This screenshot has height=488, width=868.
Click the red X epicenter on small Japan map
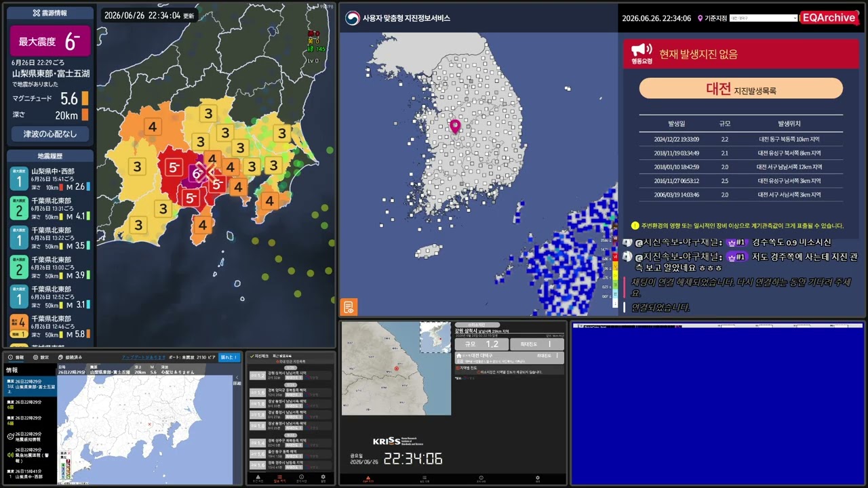click(149, 424)
